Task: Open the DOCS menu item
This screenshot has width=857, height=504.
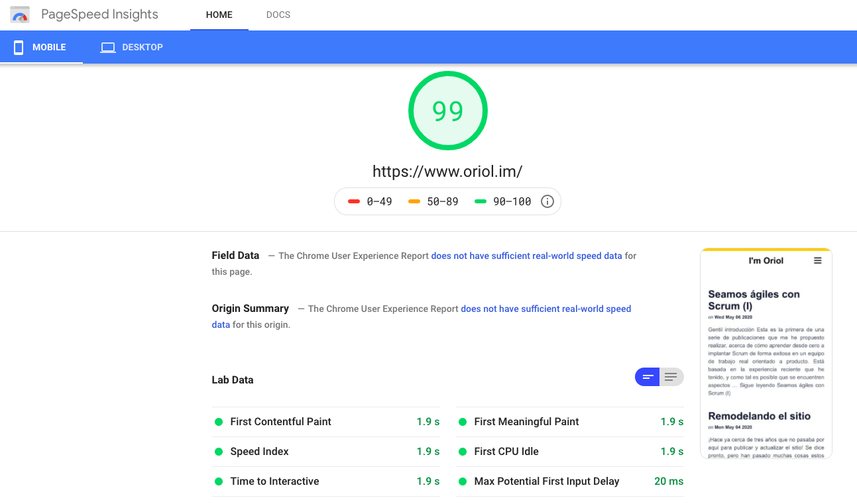Action: pyautogui.click(x=278, y=15)
